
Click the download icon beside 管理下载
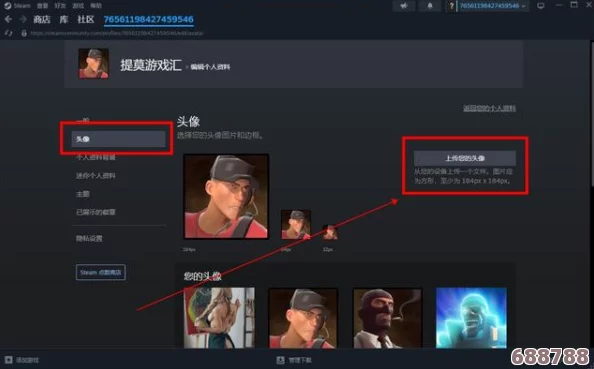[280, 360]
